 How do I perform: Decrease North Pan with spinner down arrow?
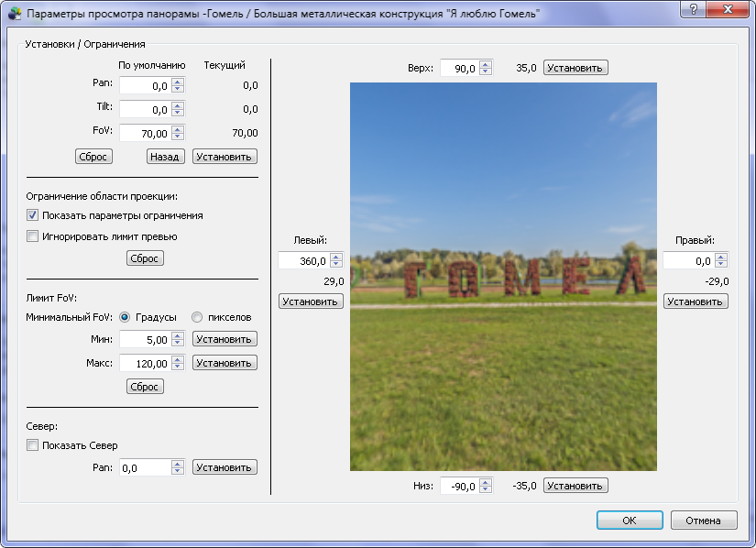click(178, 471)
